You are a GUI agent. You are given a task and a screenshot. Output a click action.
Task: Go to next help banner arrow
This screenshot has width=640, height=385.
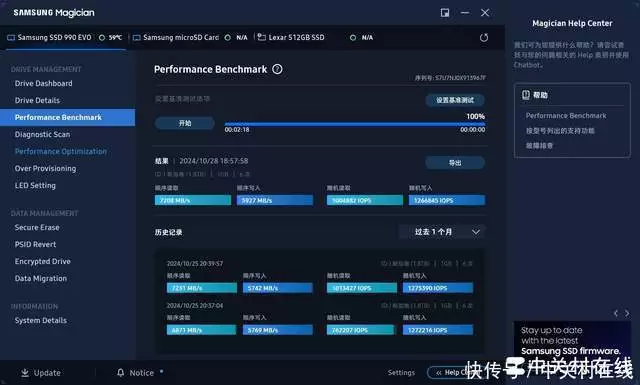[627, 314]
